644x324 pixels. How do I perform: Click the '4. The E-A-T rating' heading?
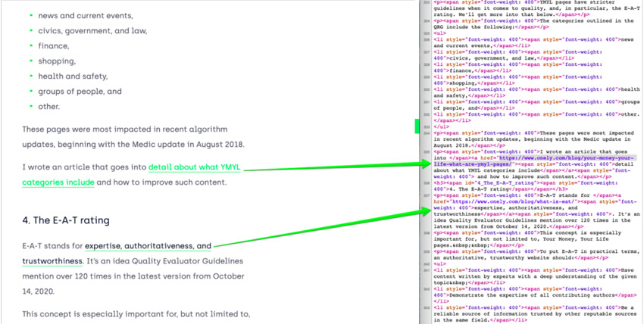pos(66,220)
